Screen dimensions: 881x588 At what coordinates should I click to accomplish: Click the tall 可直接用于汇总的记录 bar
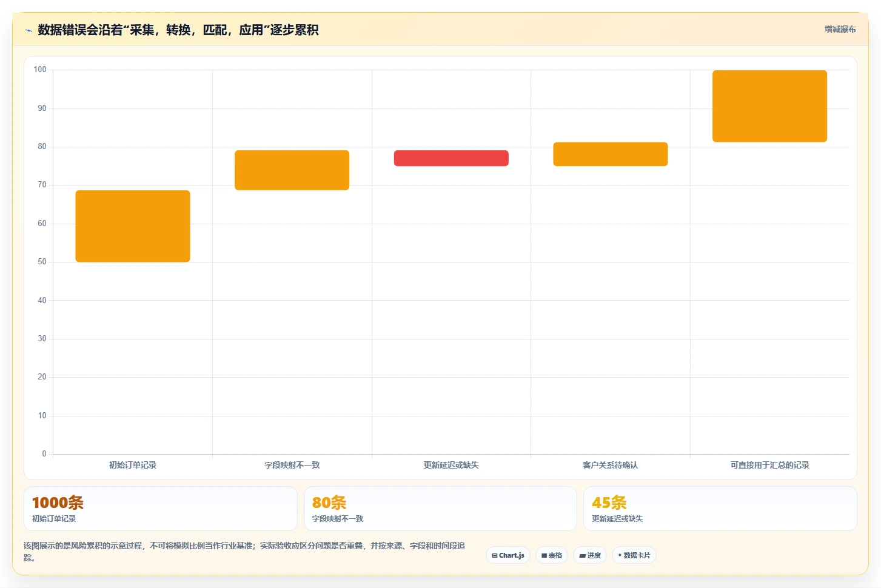(x=769, y=106)
